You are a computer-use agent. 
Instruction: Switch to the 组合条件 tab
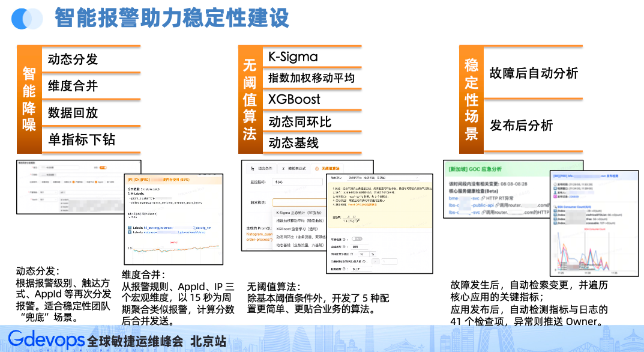coord(262,169)
